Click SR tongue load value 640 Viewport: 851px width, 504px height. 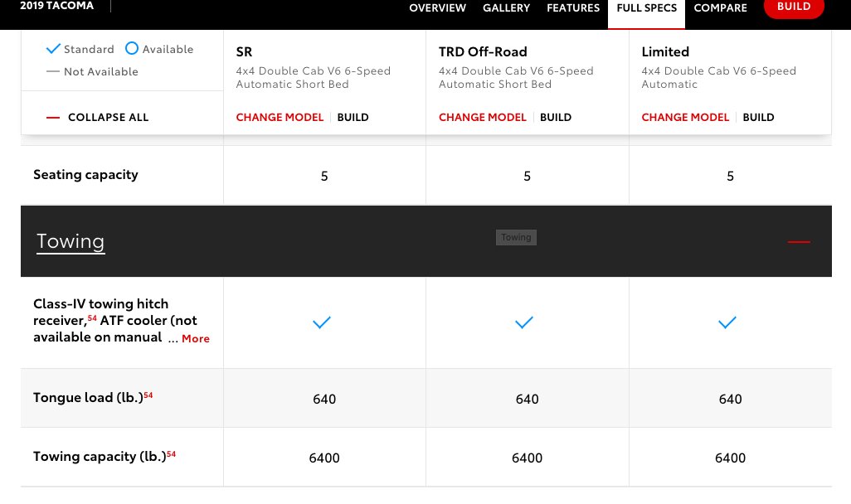point(324,399)
